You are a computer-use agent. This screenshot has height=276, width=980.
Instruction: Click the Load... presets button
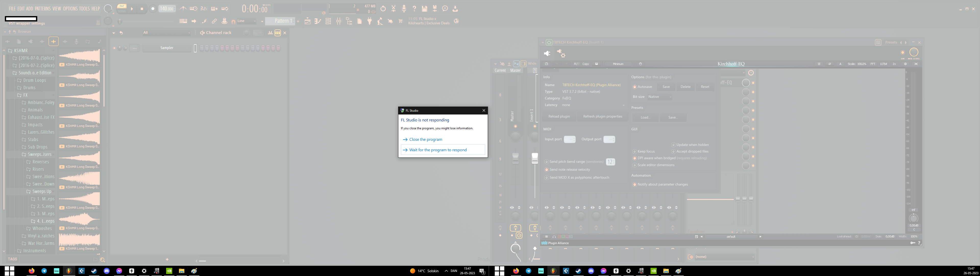[x=645, y=117]
